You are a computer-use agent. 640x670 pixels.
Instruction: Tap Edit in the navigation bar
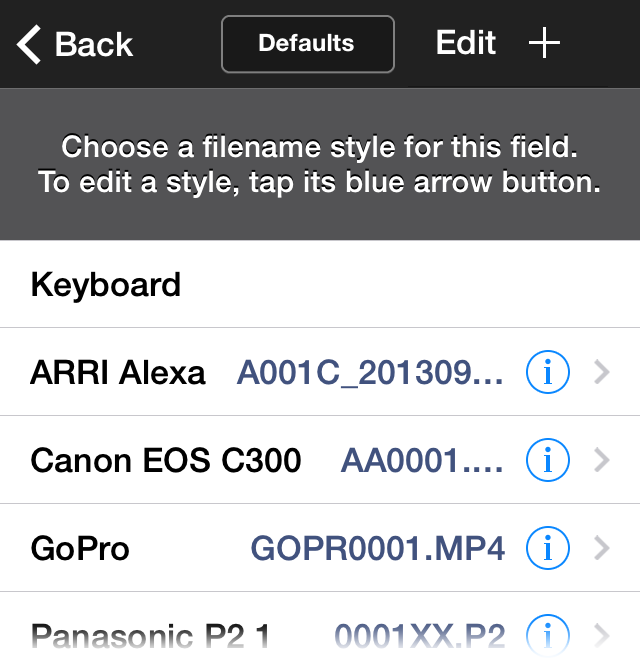pos(465,43)
